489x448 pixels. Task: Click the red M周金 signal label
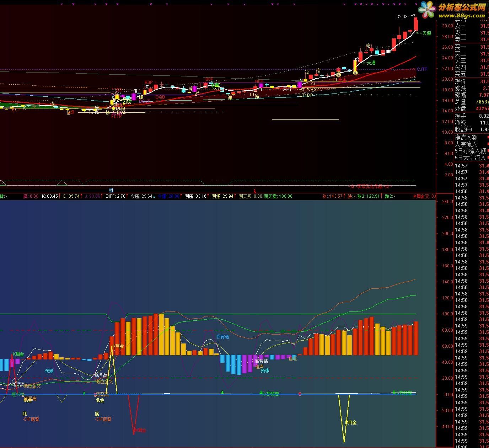pos(140,430)
